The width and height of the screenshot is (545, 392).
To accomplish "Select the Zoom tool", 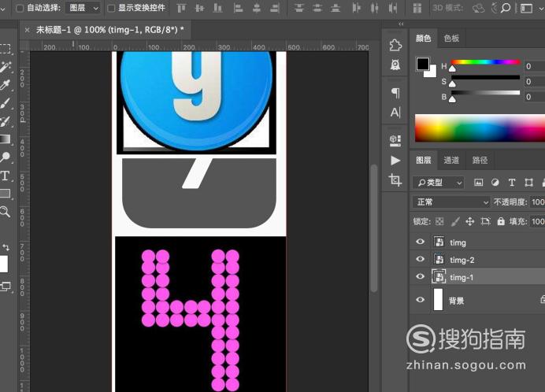I will pos(5,211).
